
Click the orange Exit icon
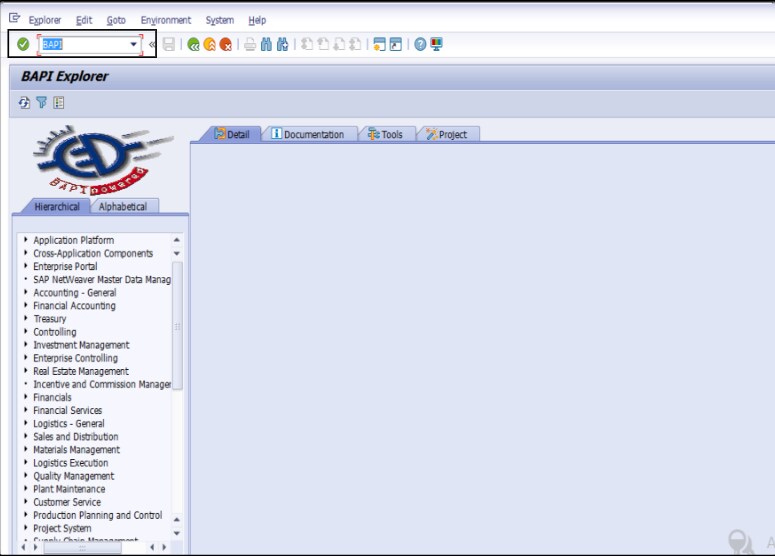pos(210,44)
